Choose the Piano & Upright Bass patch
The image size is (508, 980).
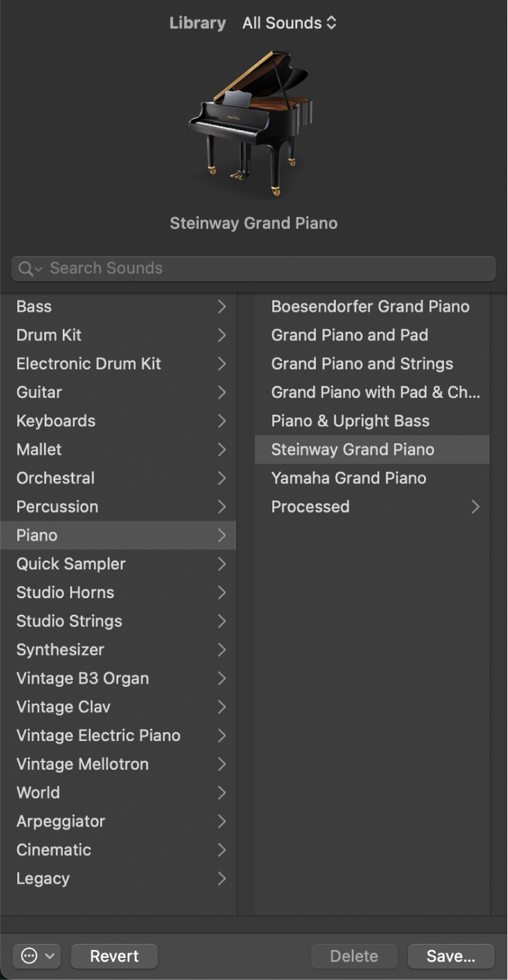tap(372, 421)
